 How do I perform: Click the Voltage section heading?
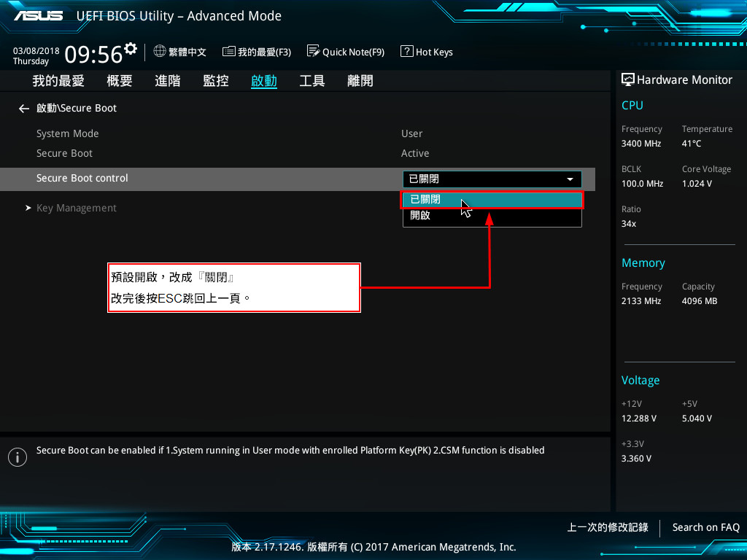(640, 381)
